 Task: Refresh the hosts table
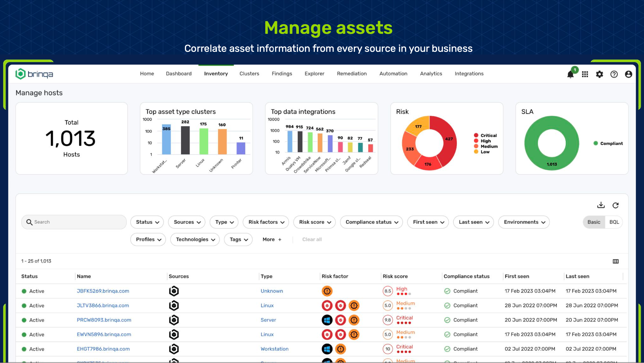[x=616, y=205]
